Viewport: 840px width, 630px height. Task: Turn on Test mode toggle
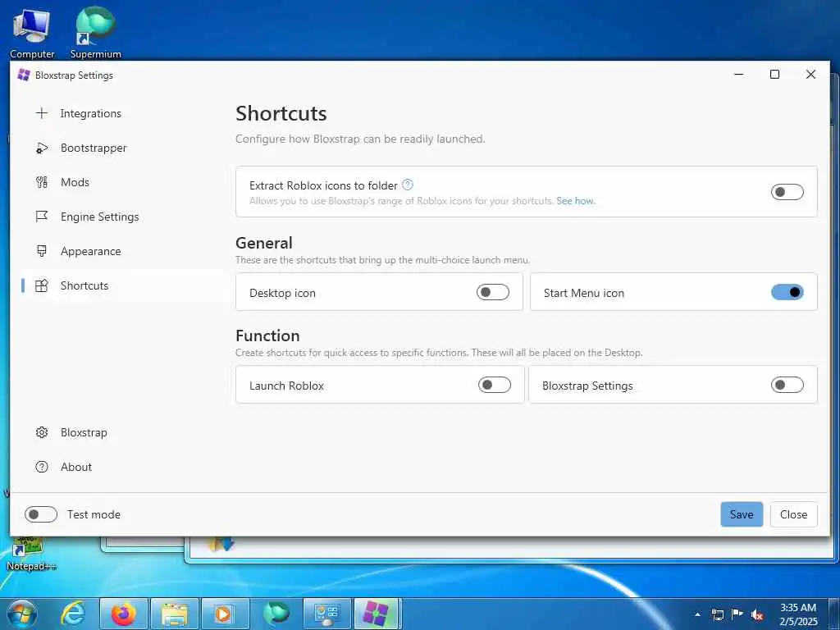coord(41,514)
